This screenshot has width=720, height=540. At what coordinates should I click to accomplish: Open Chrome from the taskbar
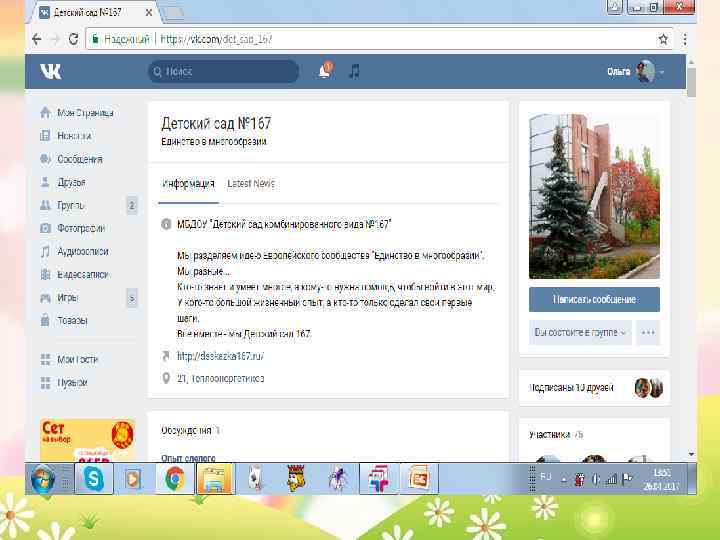[x=174, y=479]
